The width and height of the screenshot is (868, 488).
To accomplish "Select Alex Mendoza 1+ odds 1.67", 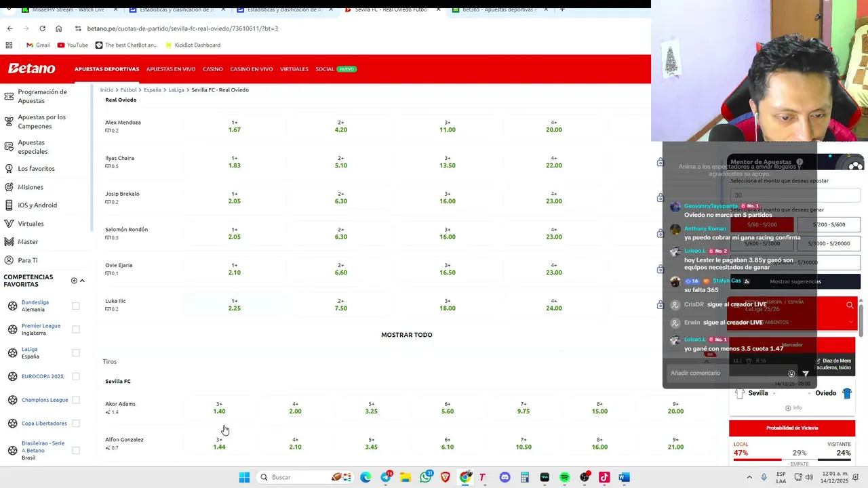I will pyautogui.click(x=235, y=126).
